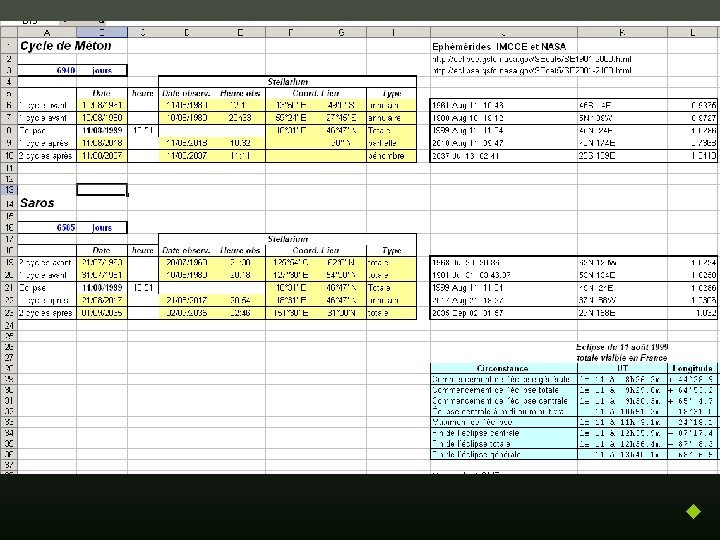This screenshot has width=720, height=540.
Task: Click the 'Type' header in row 18
Action: click(392, 251)
